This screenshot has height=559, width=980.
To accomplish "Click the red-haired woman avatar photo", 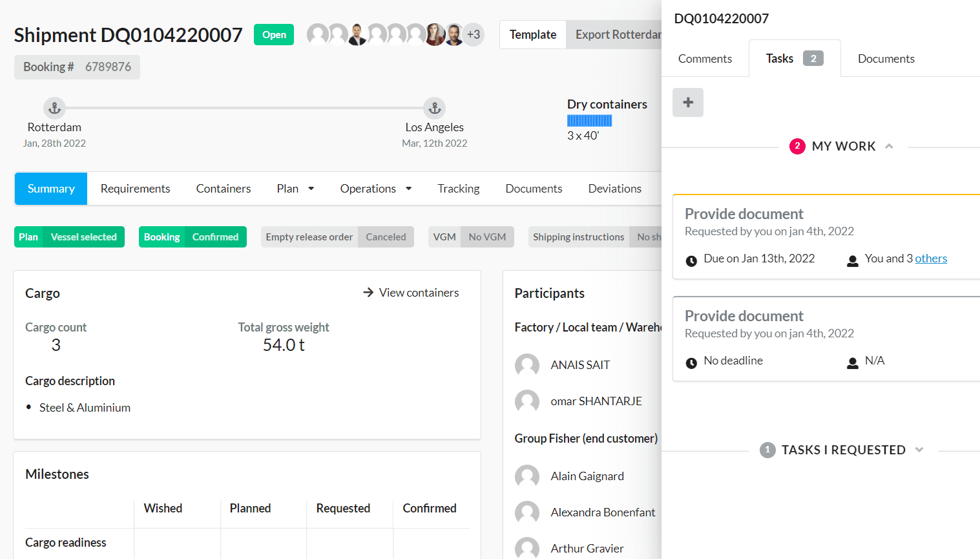I will point(435,34).
